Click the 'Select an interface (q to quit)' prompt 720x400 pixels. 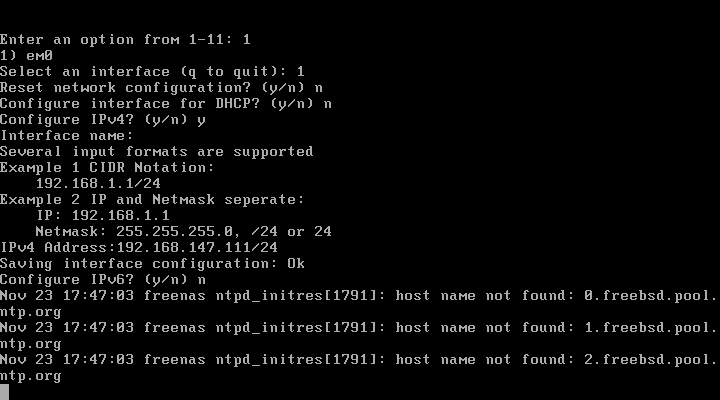[152, 72]
